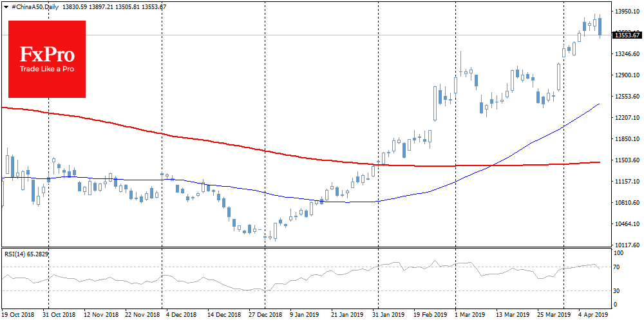This screenshot has height=322, width=644.
Task: Click the triangle beside #ChinaA50 title
Action: [5, 5]
